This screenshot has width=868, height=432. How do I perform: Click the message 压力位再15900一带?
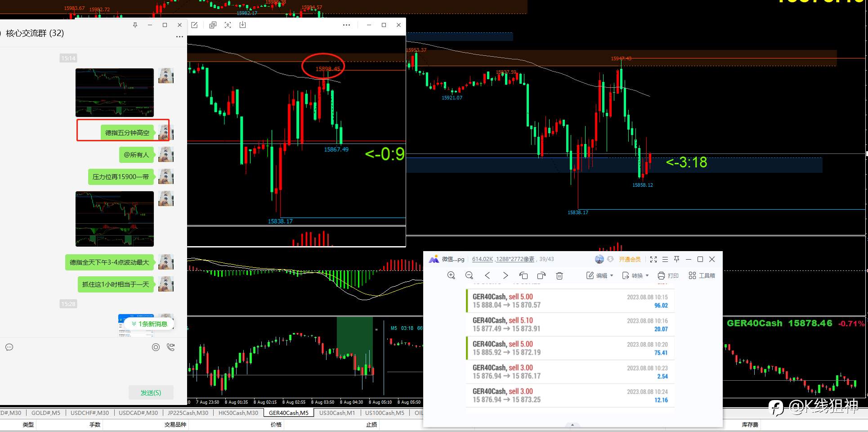[121, 177]
